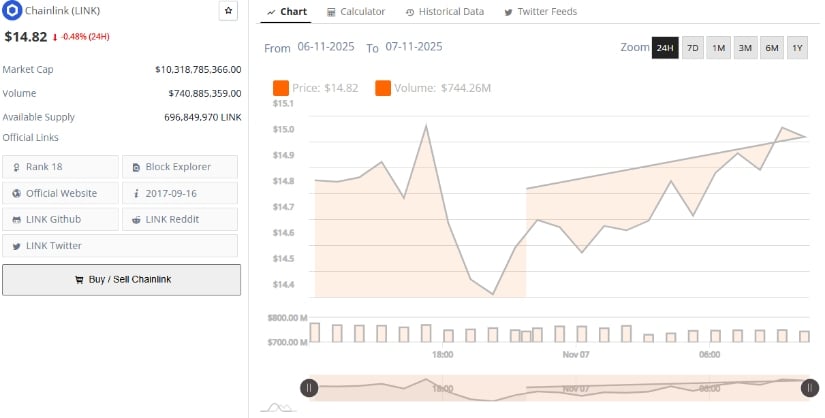The height and width of the screenshot is (418, 825).
Task: Open the Twitter Feeds tab
Action: pyautogui.click(x=540, y=12)
